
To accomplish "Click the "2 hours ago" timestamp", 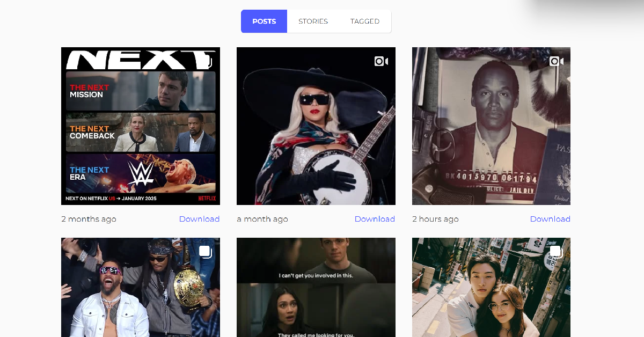I will (x=435, y=219).
